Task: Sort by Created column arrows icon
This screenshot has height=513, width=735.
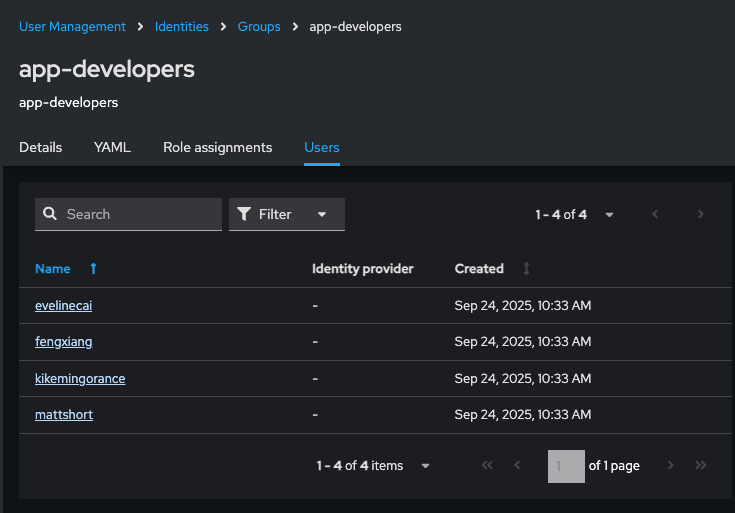Action: [527, 269]
